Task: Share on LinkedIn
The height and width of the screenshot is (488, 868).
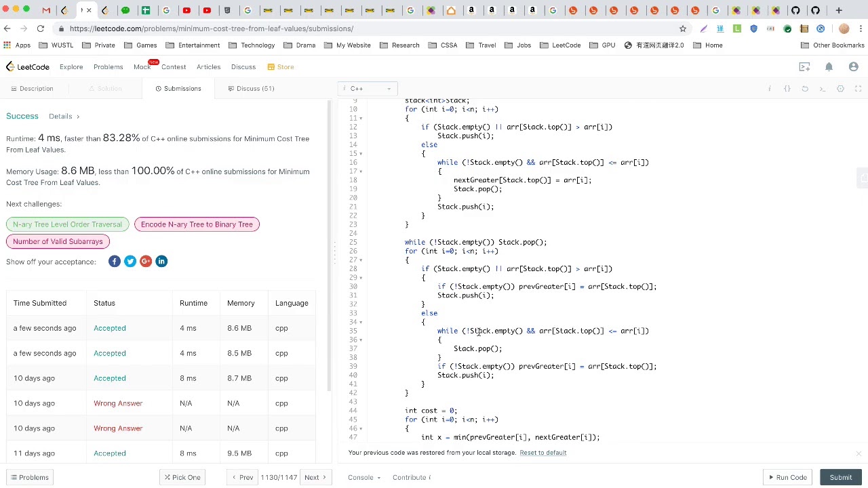Action: point(161,262)
